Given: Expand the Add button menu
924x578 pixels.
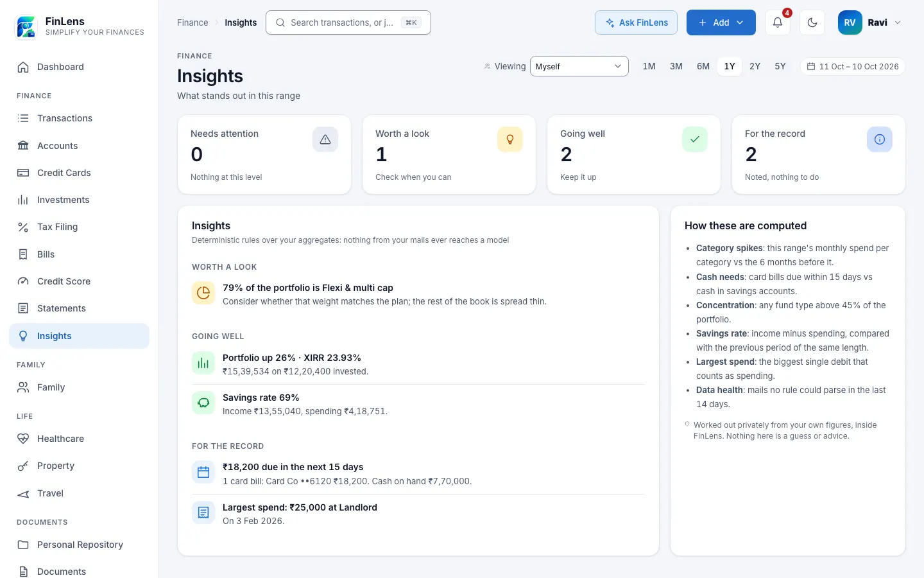Looking at the screenshot, I should point(721,22).
